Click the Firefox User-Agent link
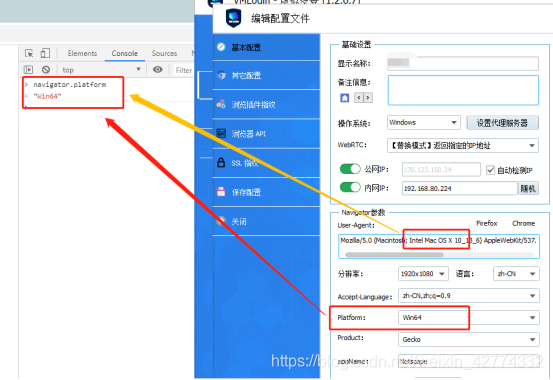The image size is (553, 380). coord(486,223)
